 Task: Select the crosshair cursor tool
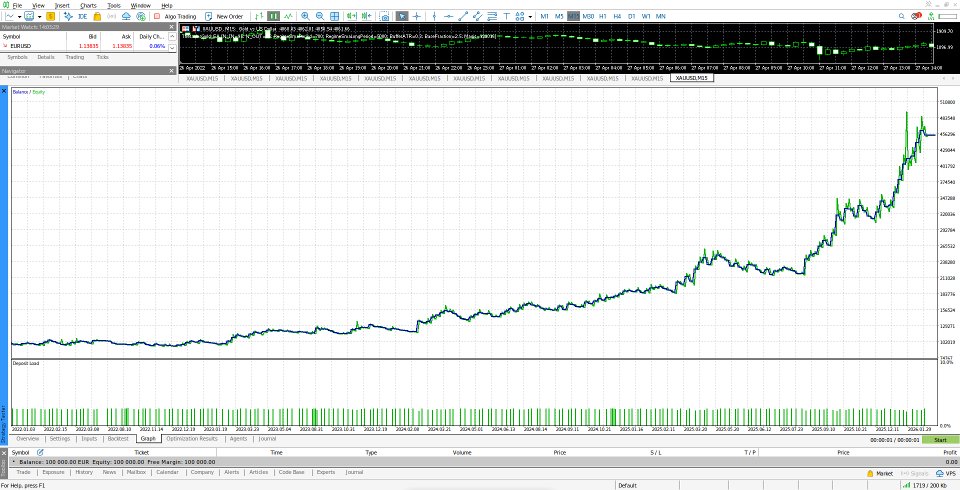coord(416,17)
